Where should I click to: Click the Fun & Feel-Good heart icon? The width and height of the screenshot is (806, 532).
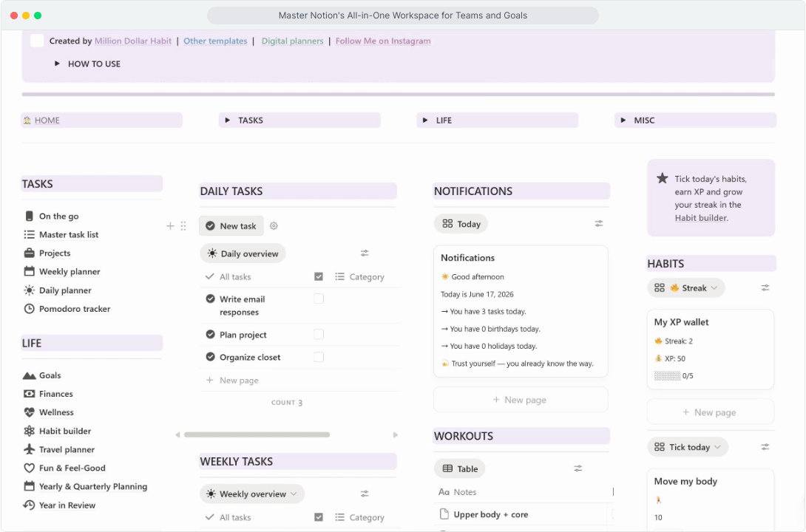30,468
